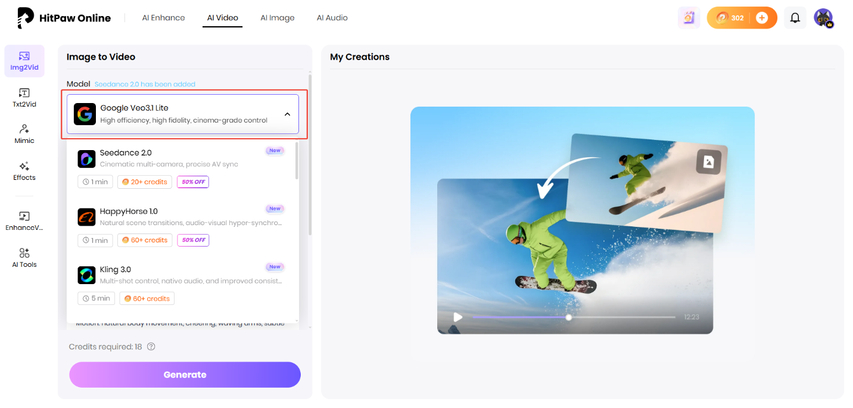
Task: Click the Kling New badge
Action: [275, 267]
